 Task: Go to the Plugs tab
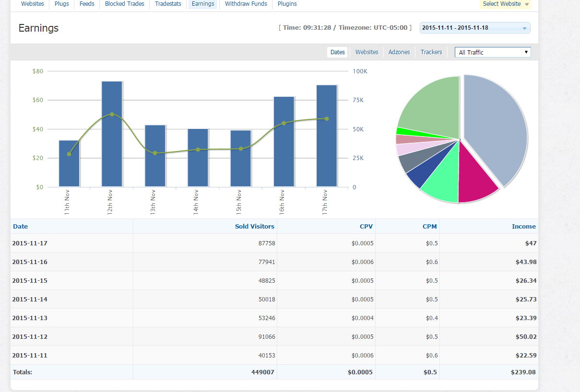[x=61, y=4]
